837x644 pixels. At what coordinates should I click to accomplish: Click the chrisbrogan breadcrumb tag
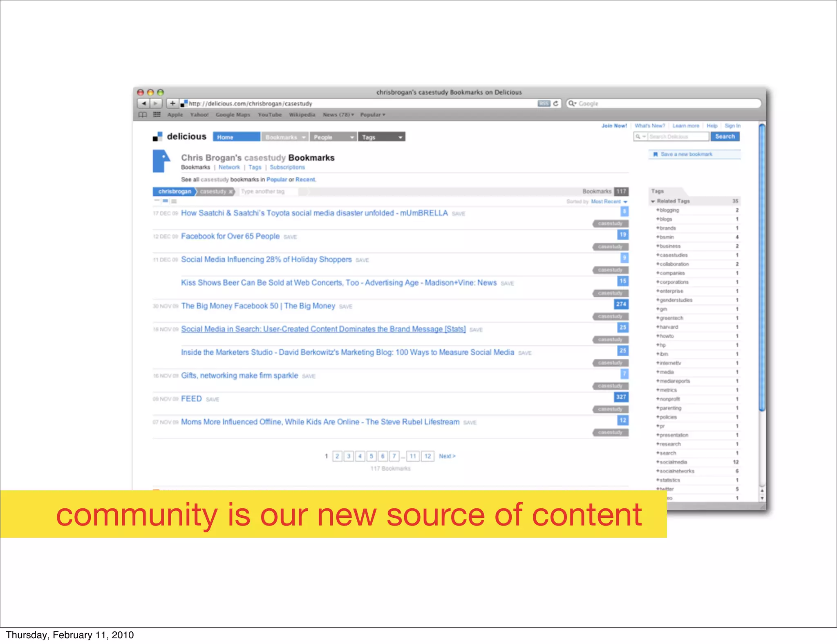click(175, 191)
